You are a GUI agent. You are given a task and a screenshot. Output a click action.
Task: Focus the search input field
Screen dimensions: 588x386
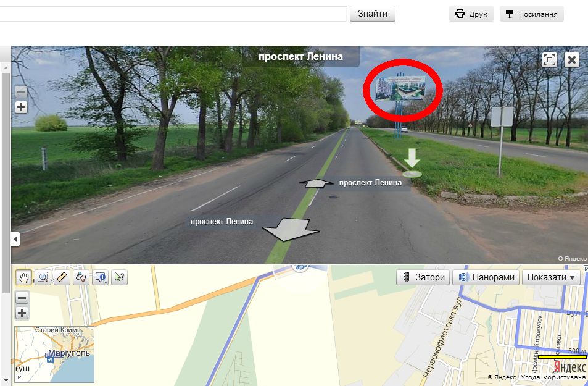(x=173, y=14)
